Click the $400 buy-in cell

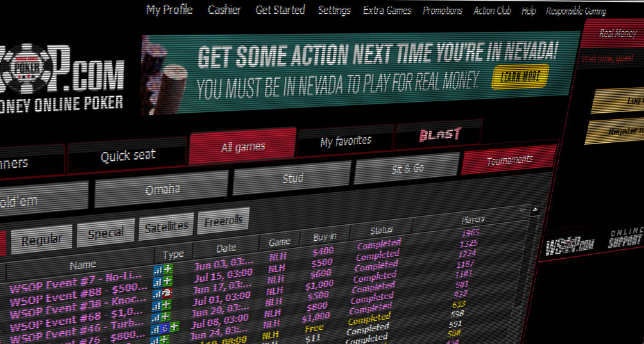pyautogui.click(x=323, y=250)
